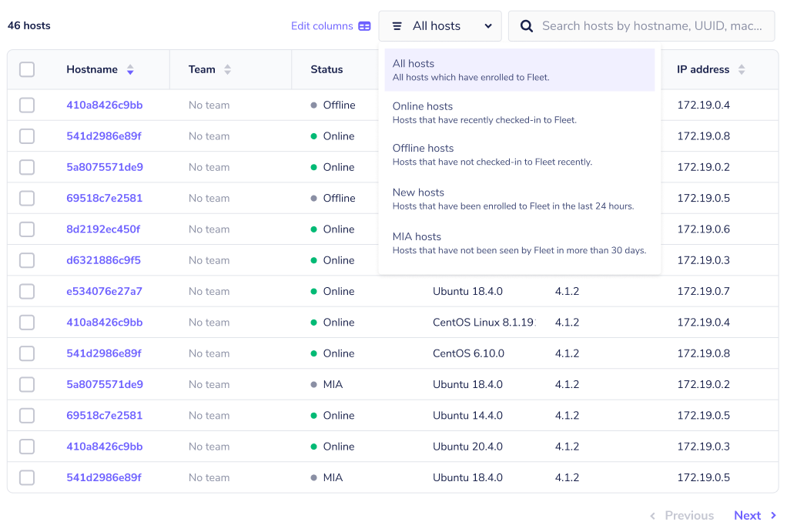Open host link d6321886c9f5

click(103, 260)
